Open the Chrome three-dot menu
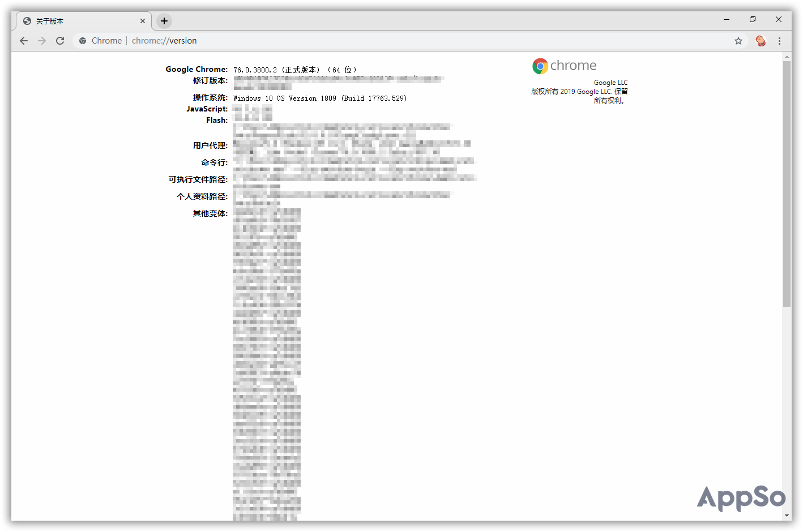This screenshot has width=803, height=532. click(x=780, y=41)
